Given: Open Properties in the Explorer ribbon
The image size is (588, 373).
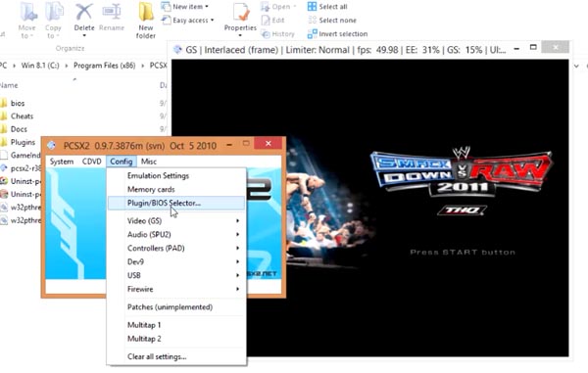Looking at the screenshot, I should tap(240, 20).
